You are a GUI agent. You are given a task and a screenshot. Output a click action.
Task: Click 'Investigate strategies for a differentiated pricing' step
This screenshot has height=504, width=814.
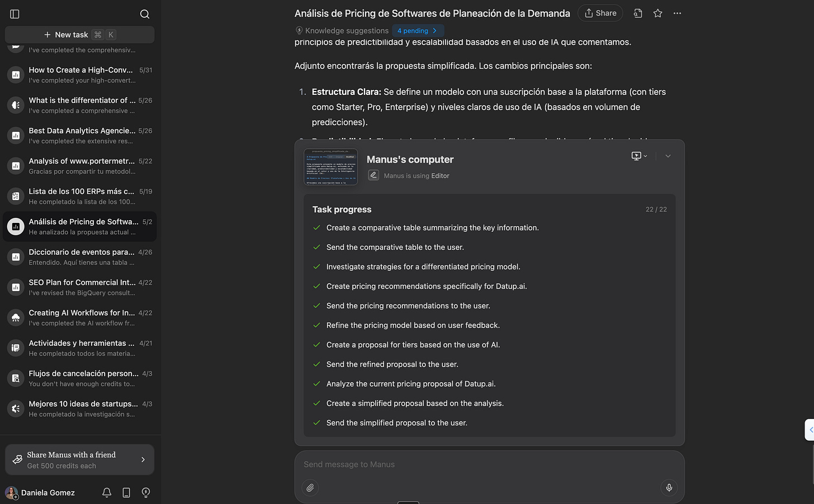pos(423,267)
